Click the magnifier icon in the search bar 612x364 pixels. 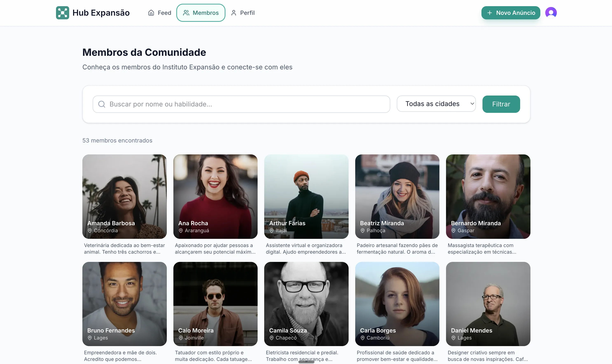pyautogui.click(x=102, y=104)
